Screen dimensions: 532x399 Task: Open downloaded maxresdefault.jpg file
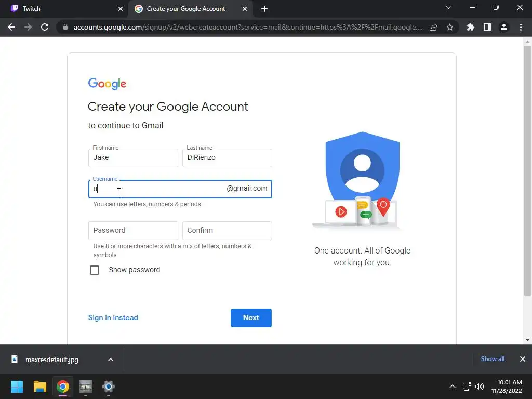pos(52,360)
